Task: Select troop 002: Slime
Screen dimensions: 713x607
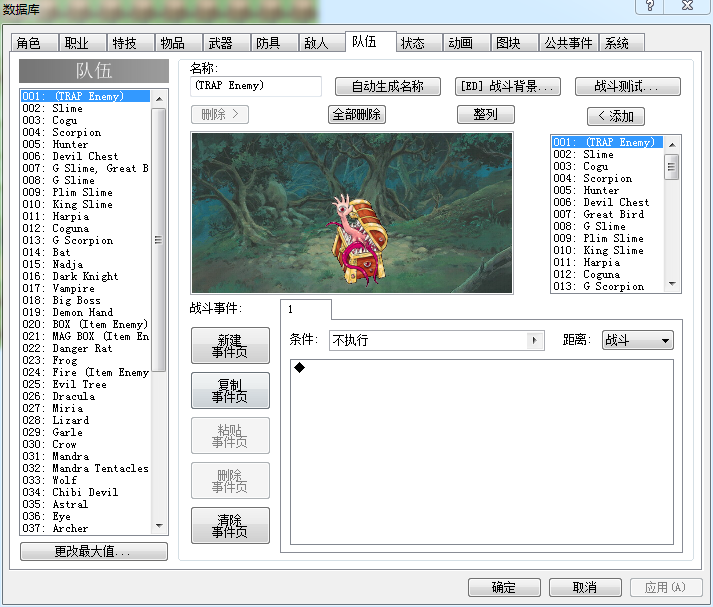Action: pyautogui.click(x=85, y=108)
